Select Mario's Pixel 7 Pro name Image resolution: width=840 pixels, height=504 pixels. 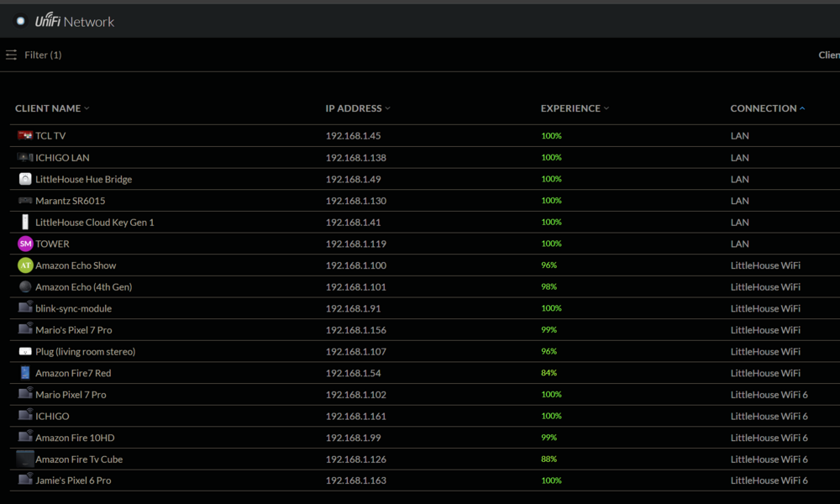[x=73, y=330]
